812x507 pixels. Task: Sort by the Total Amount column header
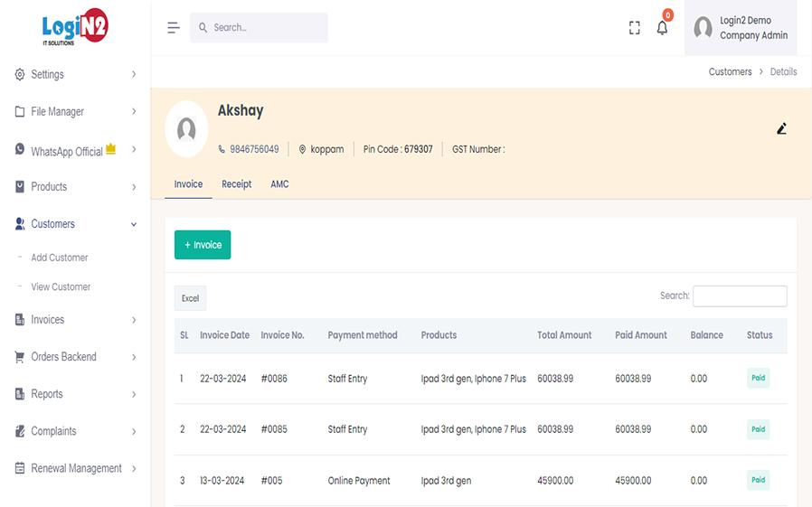564,335
